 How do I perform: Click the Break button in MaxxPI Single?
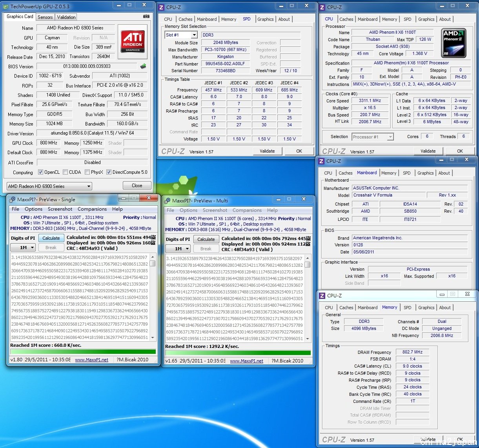click(x=51, y=248)
